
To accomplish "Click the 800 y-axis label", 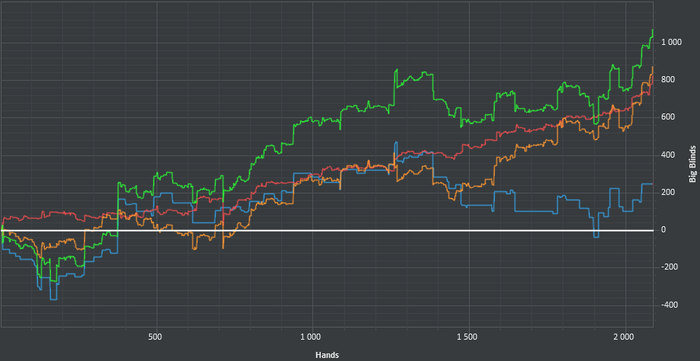I will click(x=668, y=80).
